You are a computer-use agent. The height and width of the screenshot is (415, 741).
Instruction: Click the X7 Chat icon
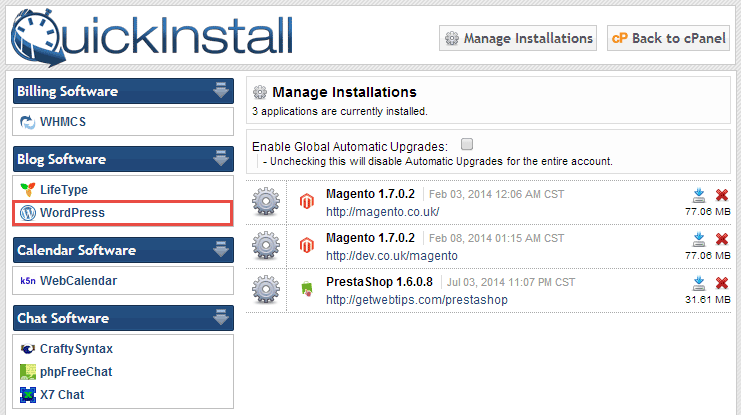[x=28, y=395]
